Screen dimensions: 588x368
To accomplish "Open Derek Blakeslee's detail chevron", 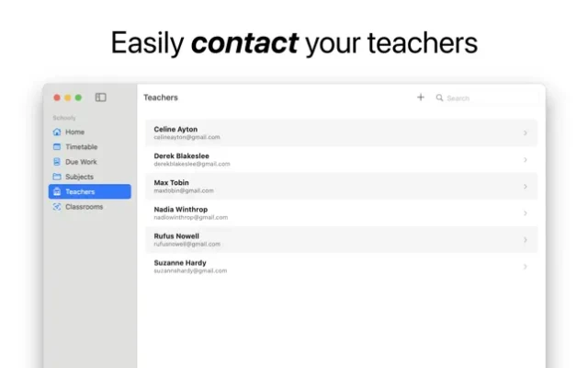I will tap(526, 160).
